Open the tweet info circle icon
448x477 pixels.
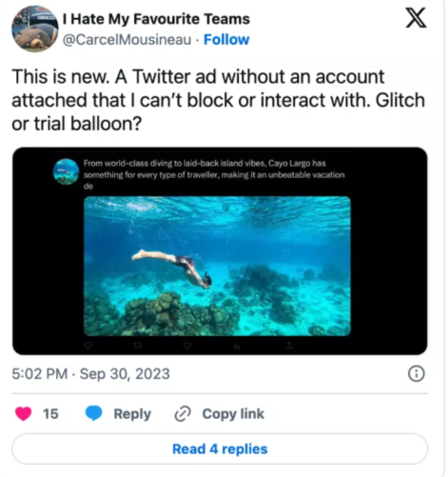coord(416,373)
